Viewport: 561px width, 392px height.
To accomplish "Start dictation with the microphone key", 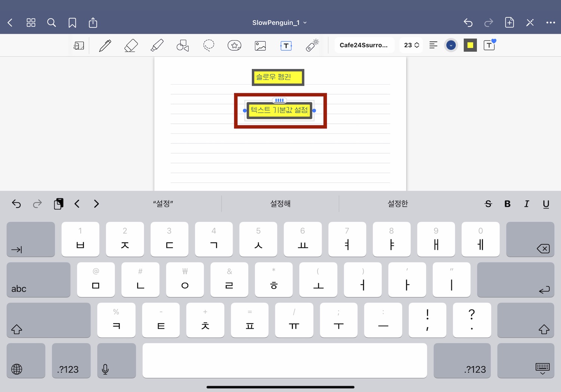I will click(x=116, y=361).
